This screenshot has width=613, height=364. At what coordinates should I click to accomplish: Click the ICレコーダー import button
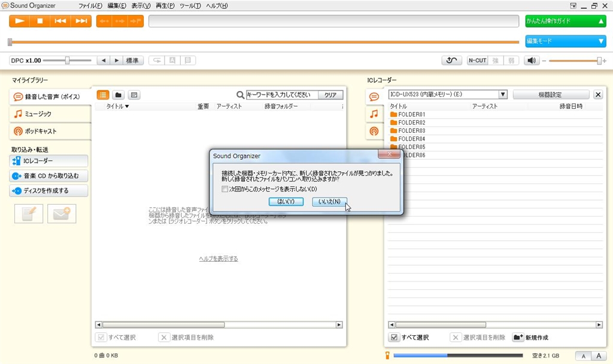click(x=48, y=160)
